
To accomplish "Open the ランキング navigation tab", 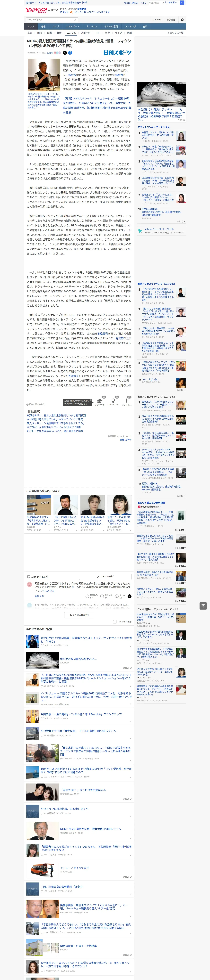I will coord(131,27).
